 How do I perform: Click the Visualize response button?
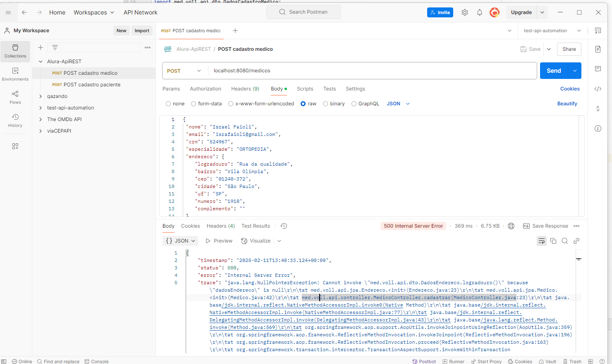(x=256, y=241)
